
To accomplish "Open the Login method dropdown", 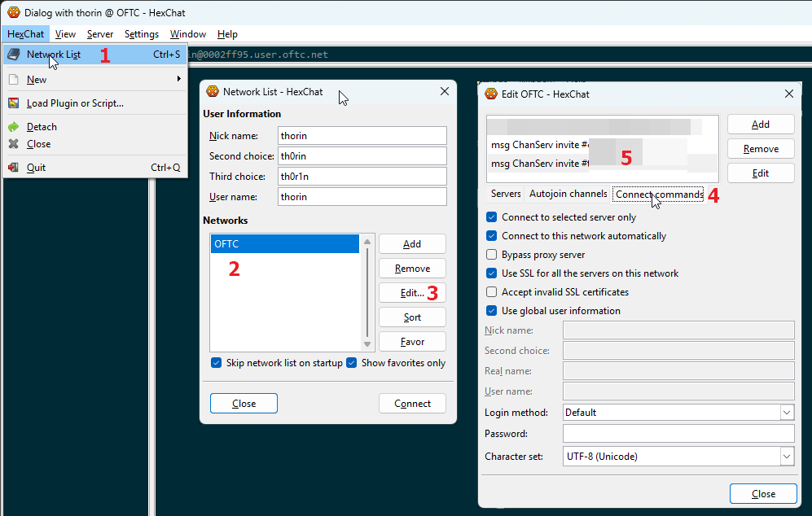I will 786,413.
